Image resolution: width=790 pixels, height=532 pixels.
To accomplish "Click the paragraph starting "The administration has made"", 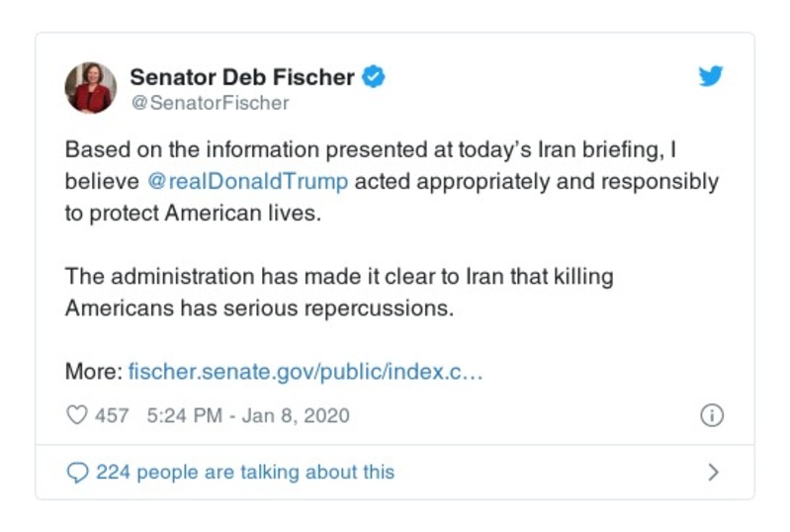I will [x=338, y=277].
